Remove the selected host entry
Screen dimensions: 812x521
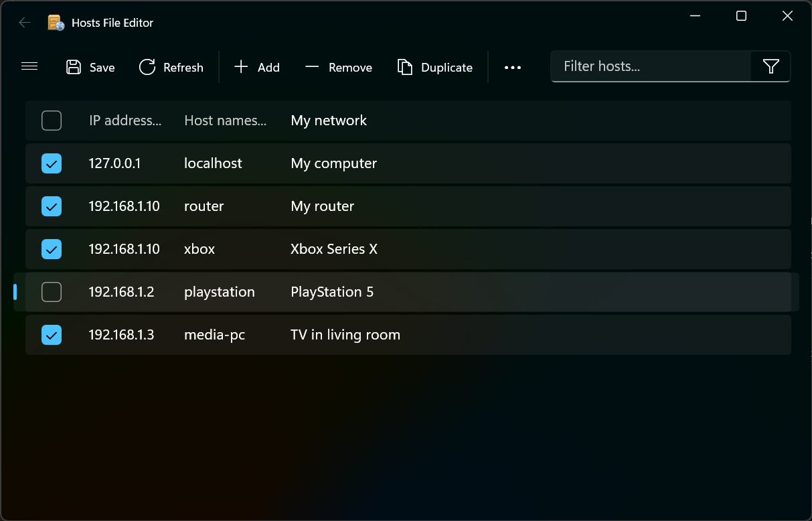[x=339, y=67]
